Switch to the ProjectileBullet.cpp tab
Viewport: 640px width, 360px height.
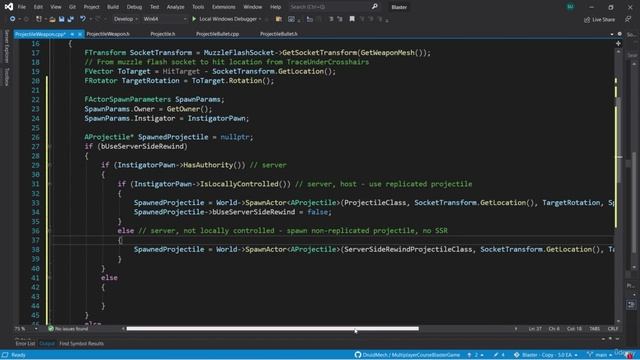point(217,34)
